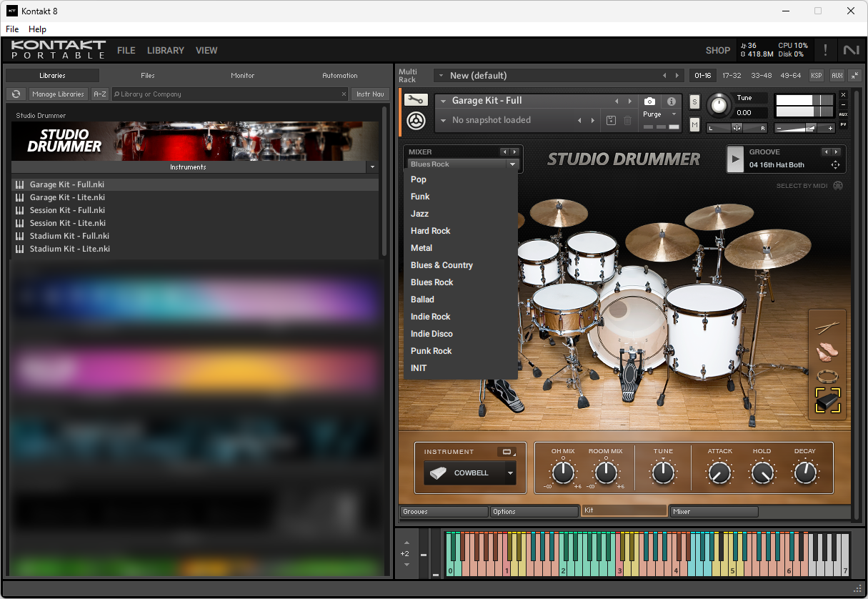
Task: Open the COWBELL instrument dropdown arrow
Action: [510, 473]
